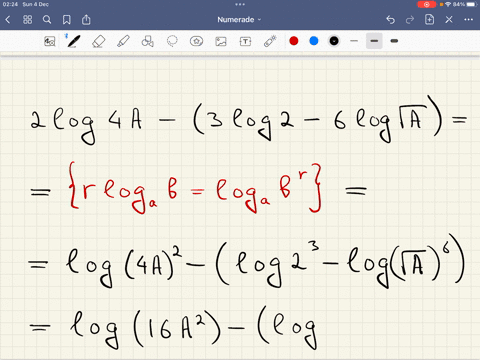Choose the blue pen color
Image resolution: width=480 pixels, height=360 pixels.
pyautogui.click(x=314, y=41)
